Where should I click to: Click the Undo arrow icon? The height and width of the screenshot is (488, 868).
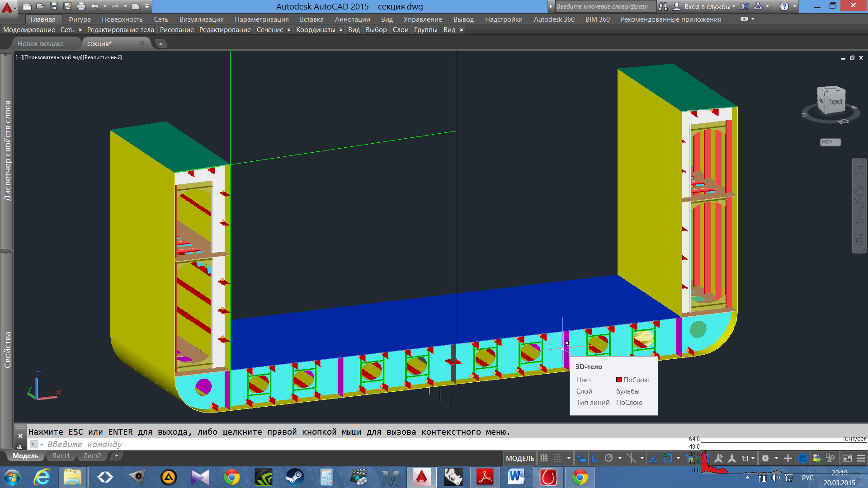point(95,6)
